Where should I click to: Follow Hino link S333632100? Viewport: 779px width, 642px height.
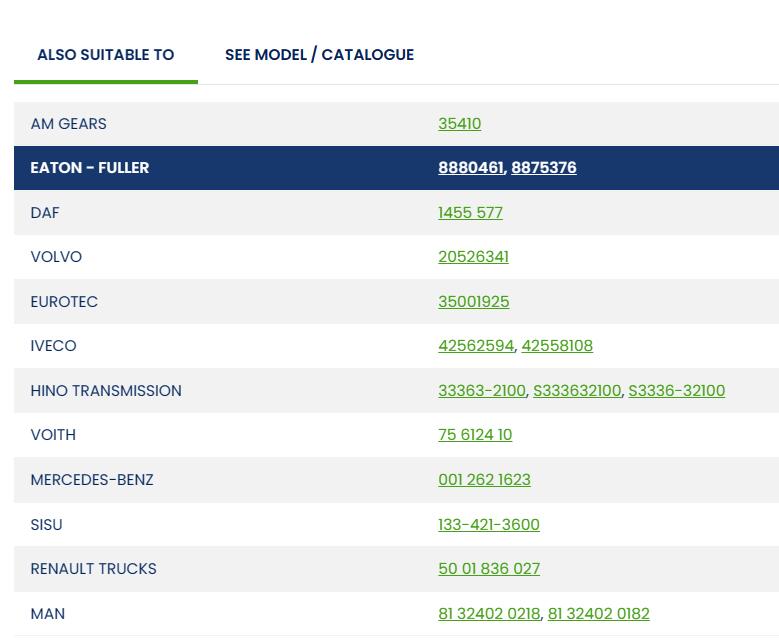pos(576,391)
